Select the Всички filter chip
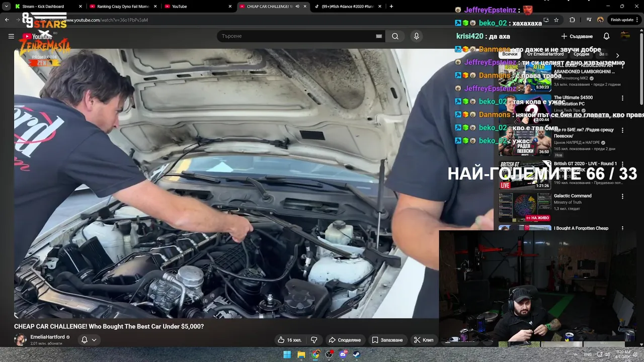The image size is (644, 362). point(510,54)
